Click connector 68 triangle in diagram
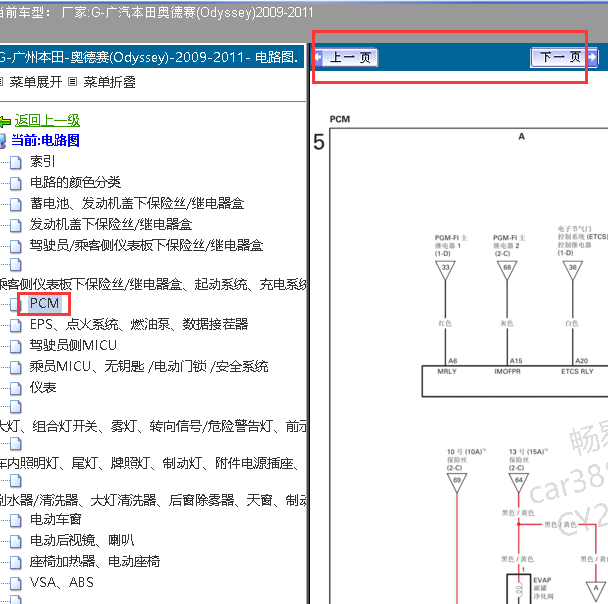This screenshot has height=604, width=608. pos(507,270)
